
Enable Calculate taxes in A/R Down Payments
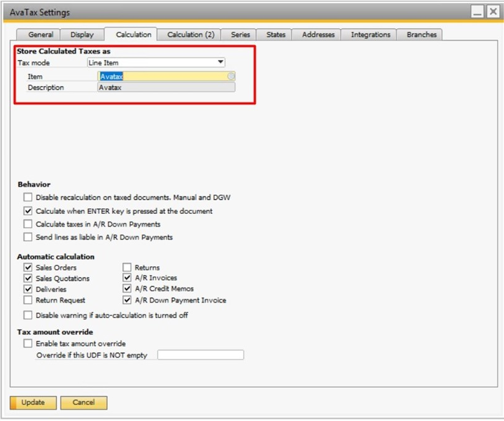[28, 224]
